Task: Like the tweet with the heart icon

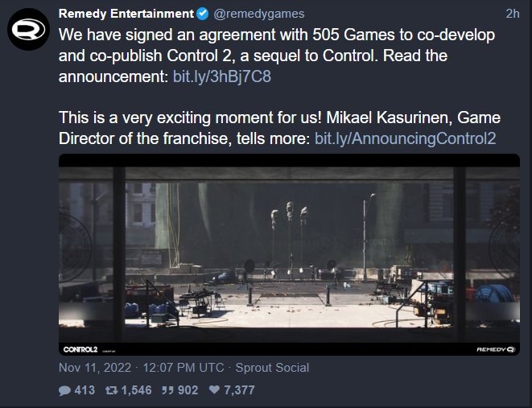Action: 215,390
